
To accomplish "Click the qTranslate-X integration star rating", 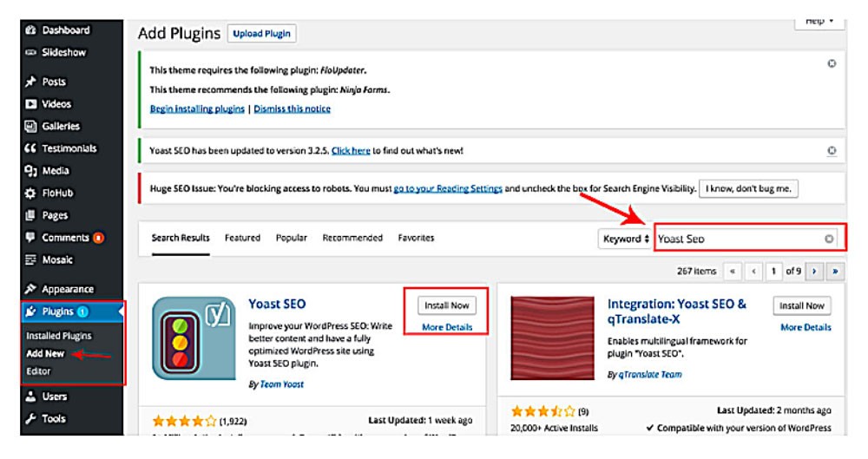I will pos(543,411).
